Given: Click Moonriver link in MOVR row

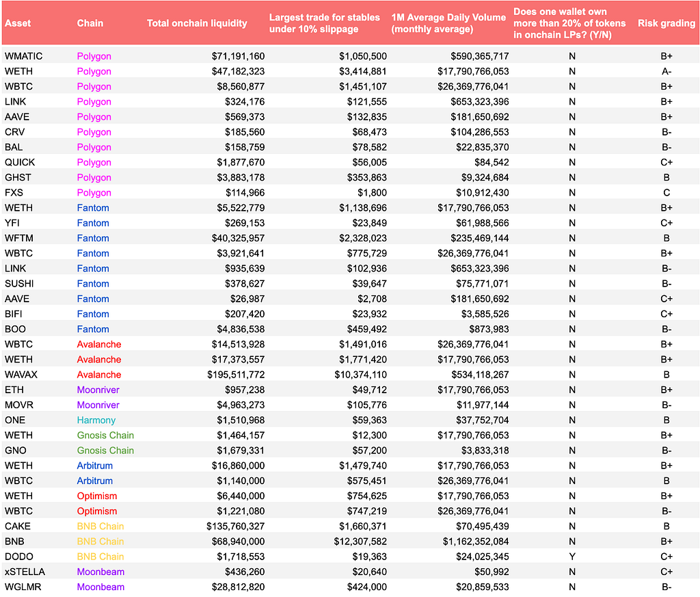Looking at the screenshot, I should coord(98,406).
